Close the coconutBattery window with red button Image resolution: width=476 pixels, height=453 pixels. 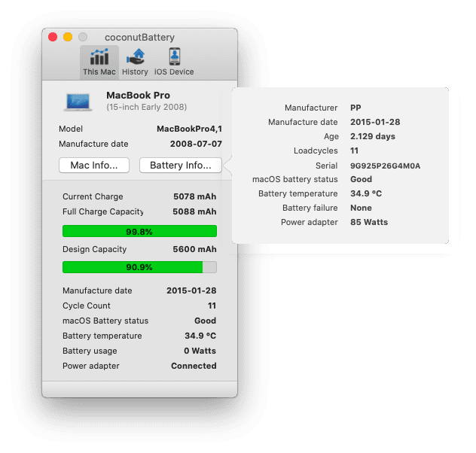click(x=53, y=37)
